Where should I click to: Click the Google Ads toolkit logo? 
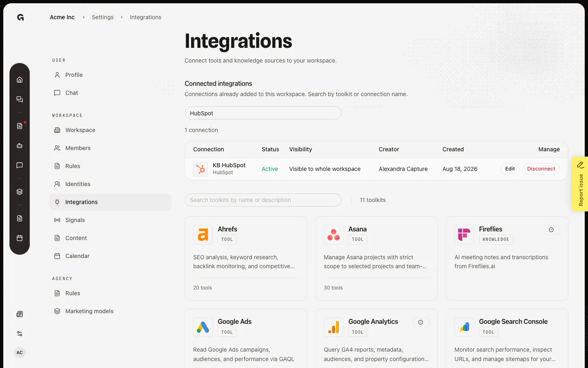[x=203, y=327]
